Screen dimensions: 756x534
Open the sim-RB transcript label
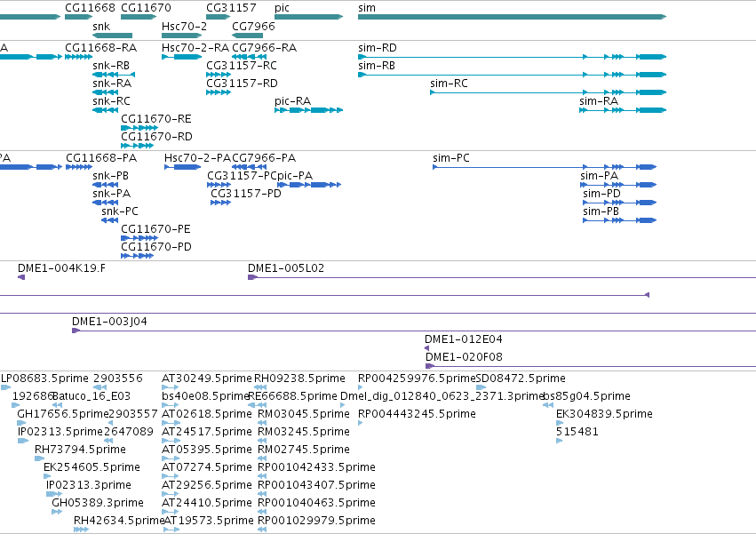click(377, 66)
